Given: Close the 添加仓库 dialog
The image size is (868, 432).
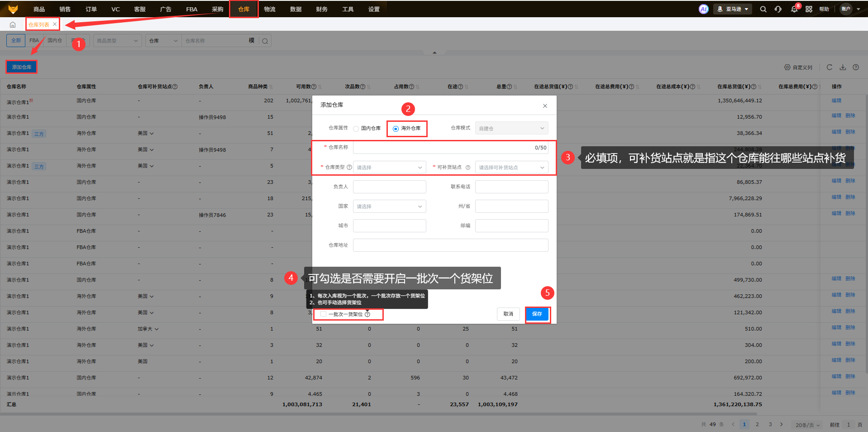Looking at the screenshot, I should [545, 106].
